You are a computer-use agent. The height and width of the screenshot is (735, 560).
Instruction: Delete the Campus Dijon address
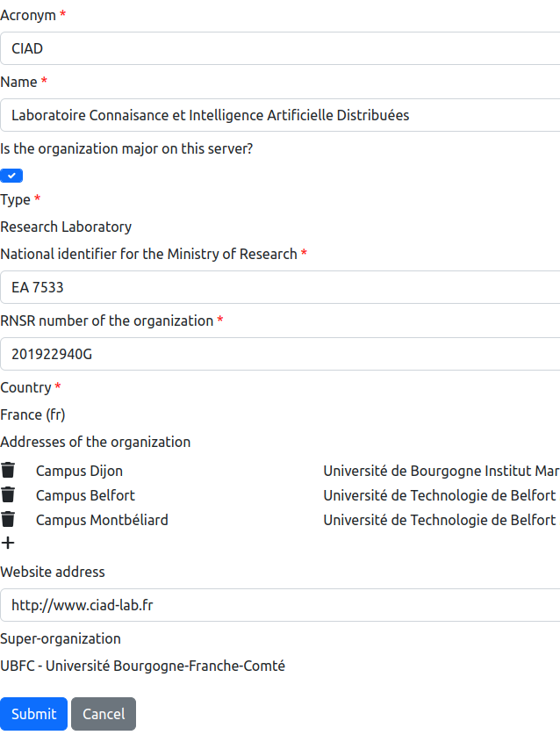tap(8, 470)
